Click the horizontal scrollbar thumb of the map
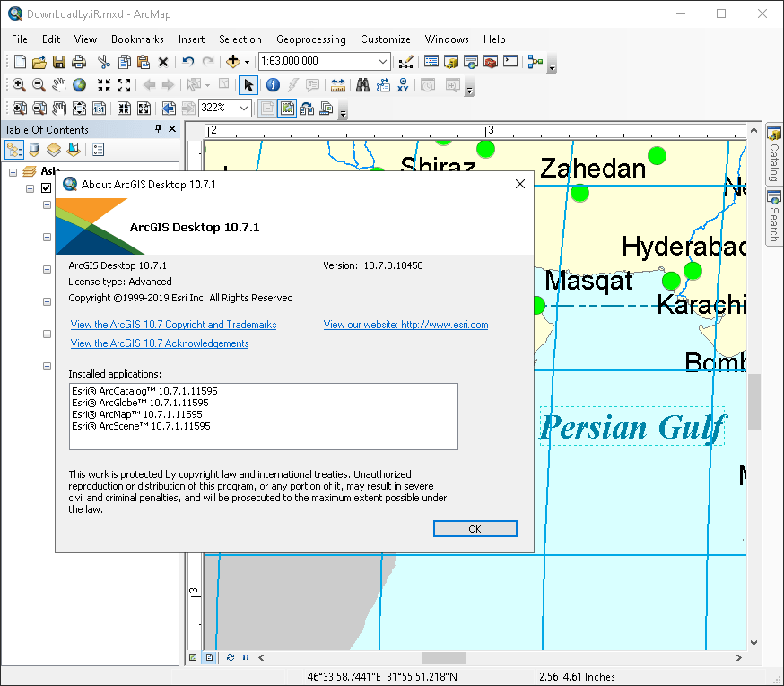 pos(444,657)
